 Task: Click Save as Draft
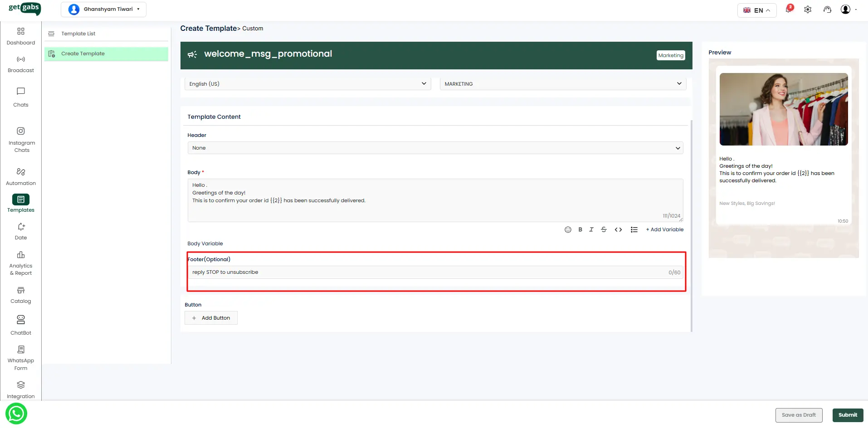point(798,415)
